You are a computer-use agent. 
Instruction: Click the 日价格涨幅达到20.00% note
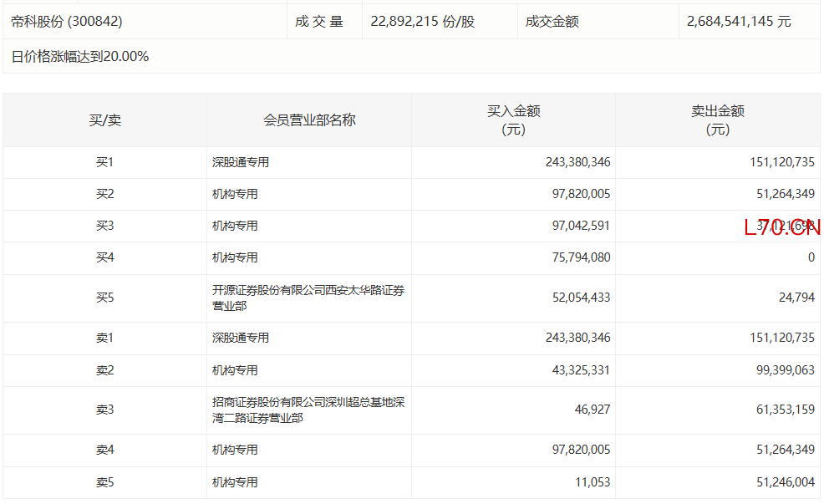click(x=80, y=57)
